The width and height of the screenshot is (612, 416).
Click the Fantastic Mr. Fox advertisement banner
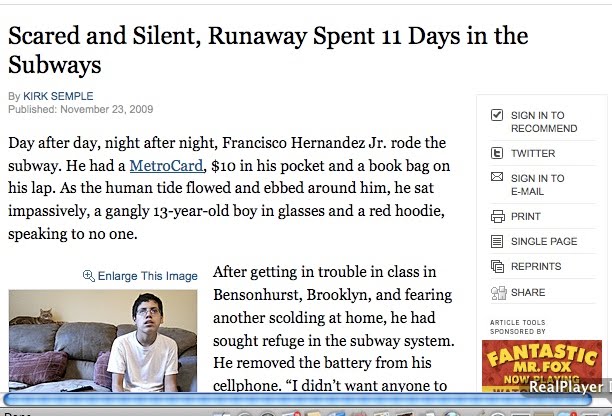click(x=542, y=366)
